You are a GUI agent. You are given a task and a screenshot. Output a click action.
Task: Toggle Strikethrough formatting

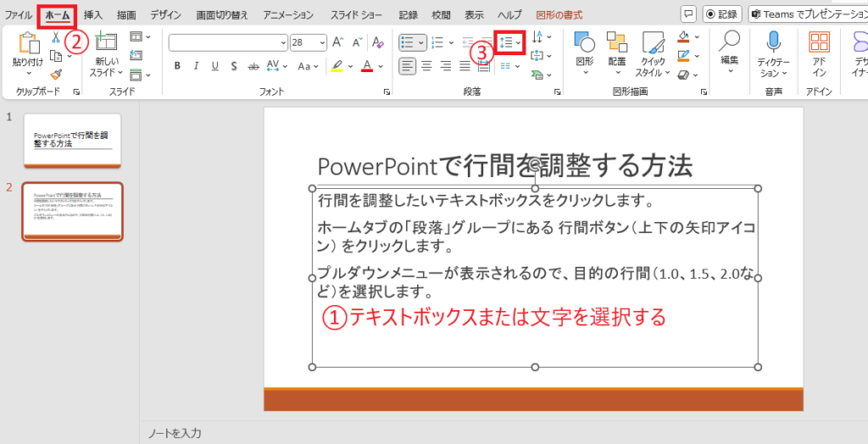(x=253, y=66)
